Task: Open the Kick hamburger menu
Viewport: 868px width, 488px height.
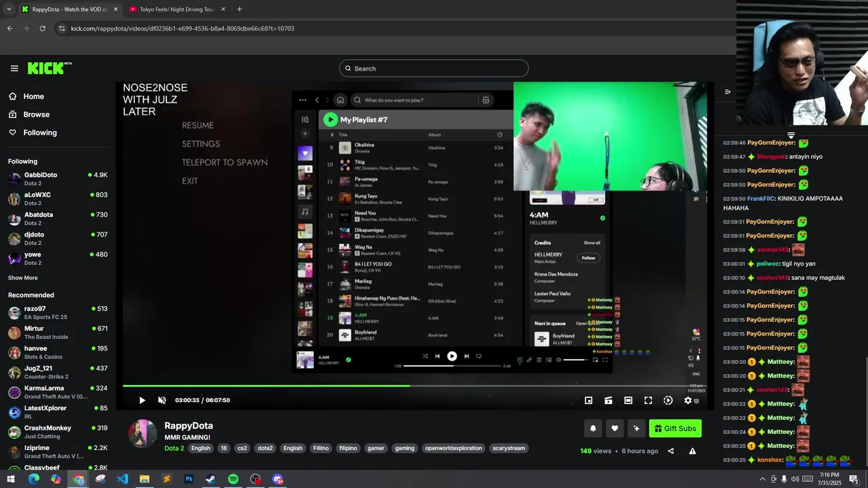Action: [14, 68]
